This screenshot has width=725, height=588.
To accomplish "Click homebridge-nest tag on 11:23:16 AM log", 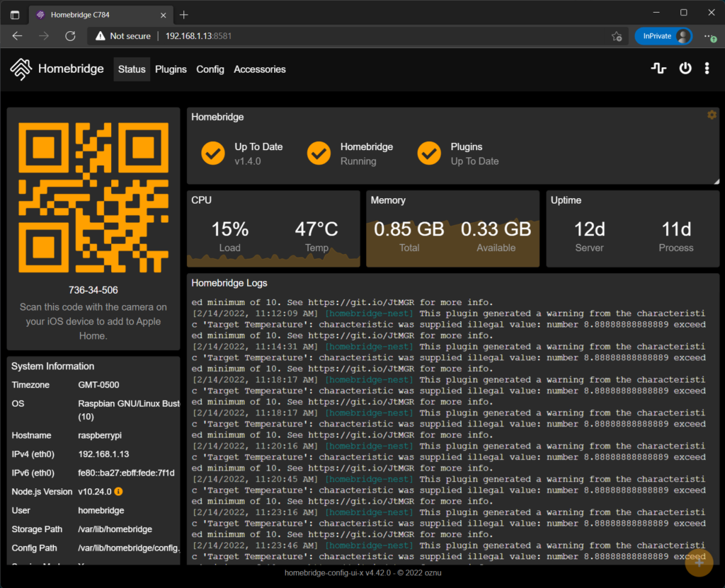I will [369, 512].
